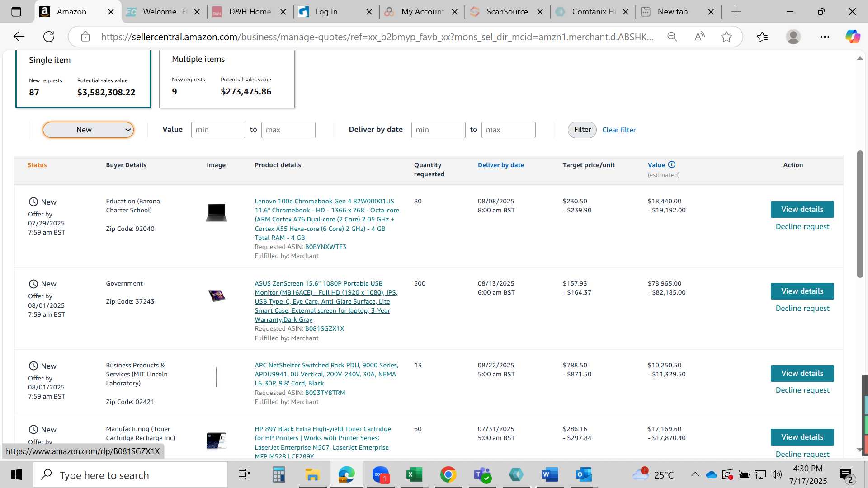Decline the ASUS ZenScreen request
Image resolution: width=868 pixels, height=488 pixels.
coord(802,309)
